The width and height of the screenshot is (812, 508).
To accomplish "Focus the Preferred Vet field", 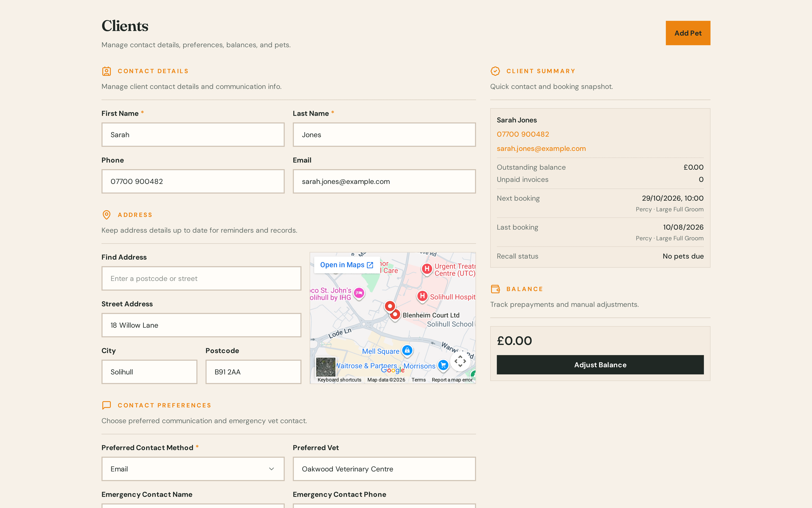I will [384, 469].
